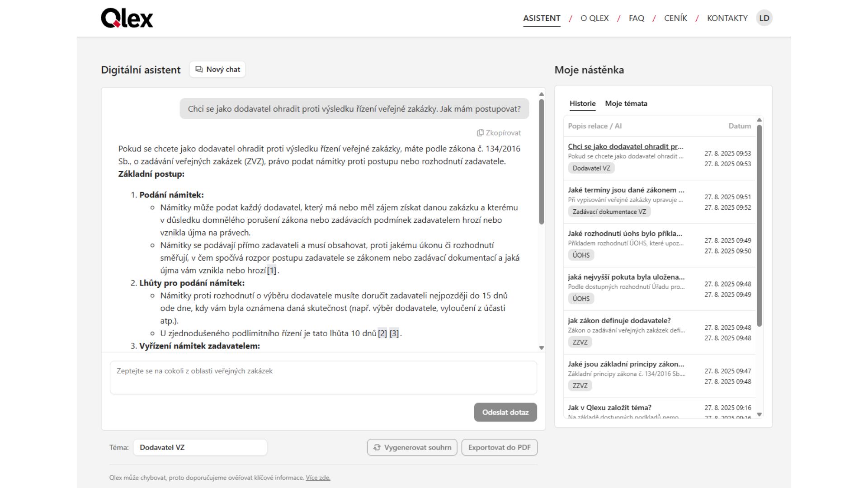This screenshot has width=868, height=488.
Task: Click the ZZVZ tag under 'jak zákon definuje'
Action: pos(580,342)
